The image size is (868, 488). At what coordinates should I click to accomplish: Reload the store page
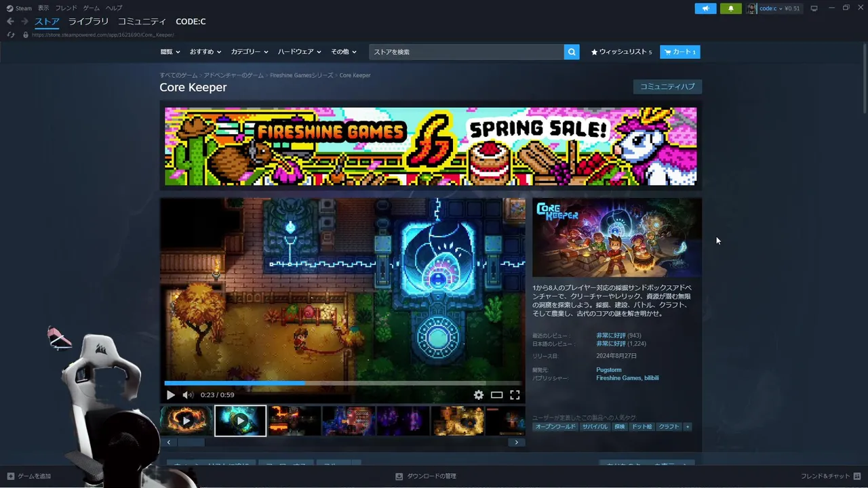coord(11,35)
